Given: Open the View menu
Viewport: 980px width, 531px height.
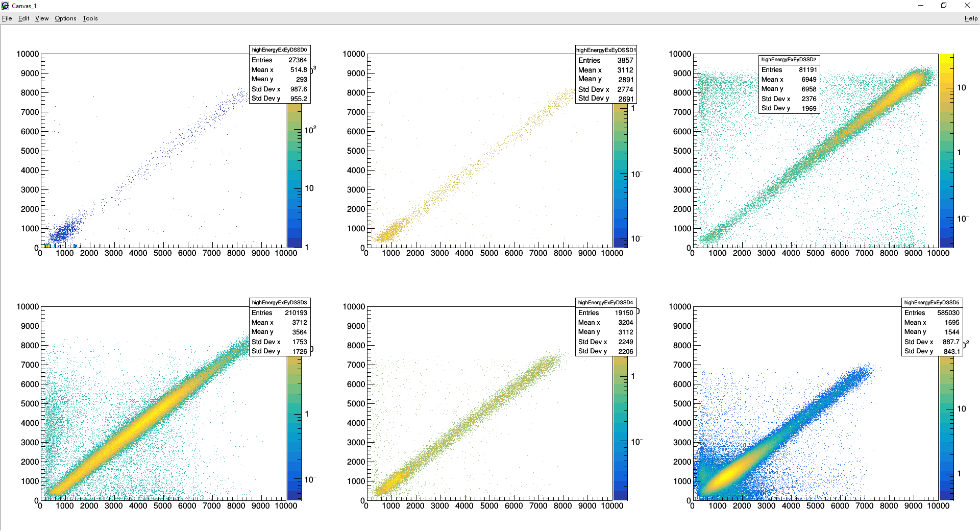Looking at the screenshot, I should (x=42, y=18).
